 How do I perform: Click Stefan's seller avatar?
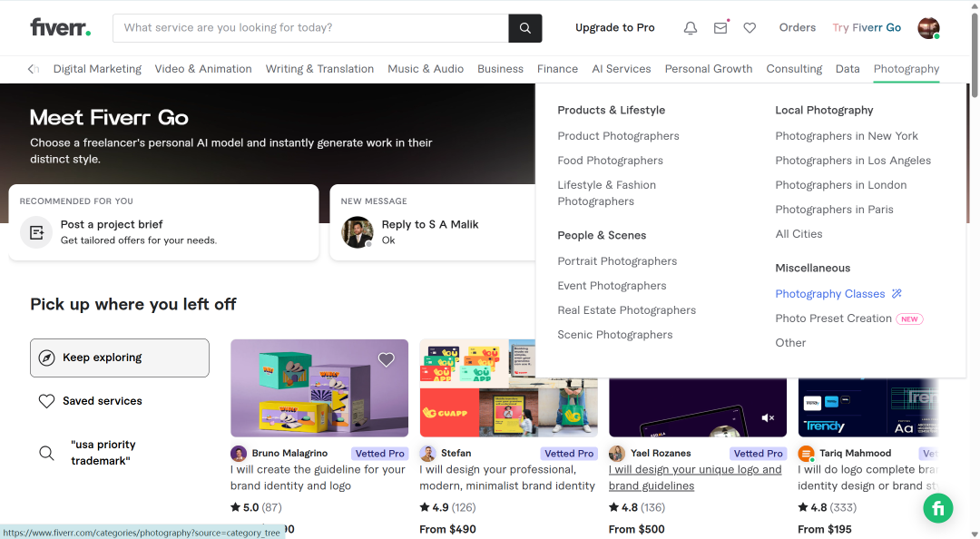tap(427, 454)
